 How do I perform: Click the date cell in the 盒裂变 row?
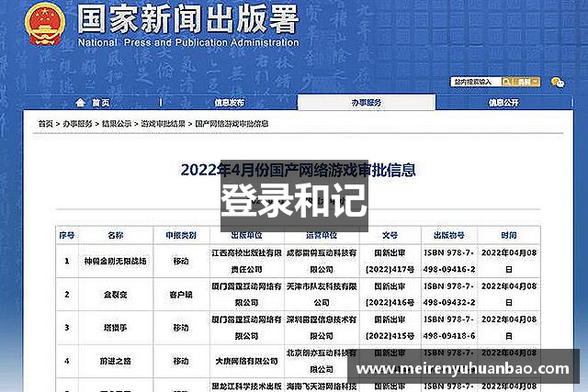(509, 295)
